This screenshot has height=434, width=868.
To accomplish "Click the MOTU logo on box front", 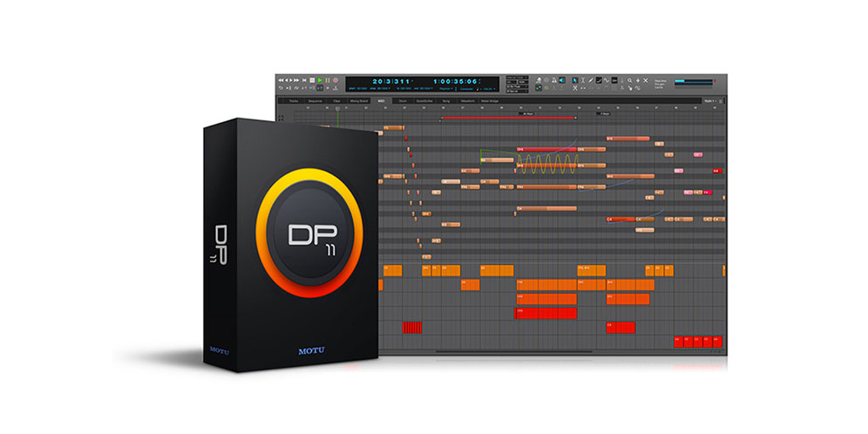I will (311, 351).
